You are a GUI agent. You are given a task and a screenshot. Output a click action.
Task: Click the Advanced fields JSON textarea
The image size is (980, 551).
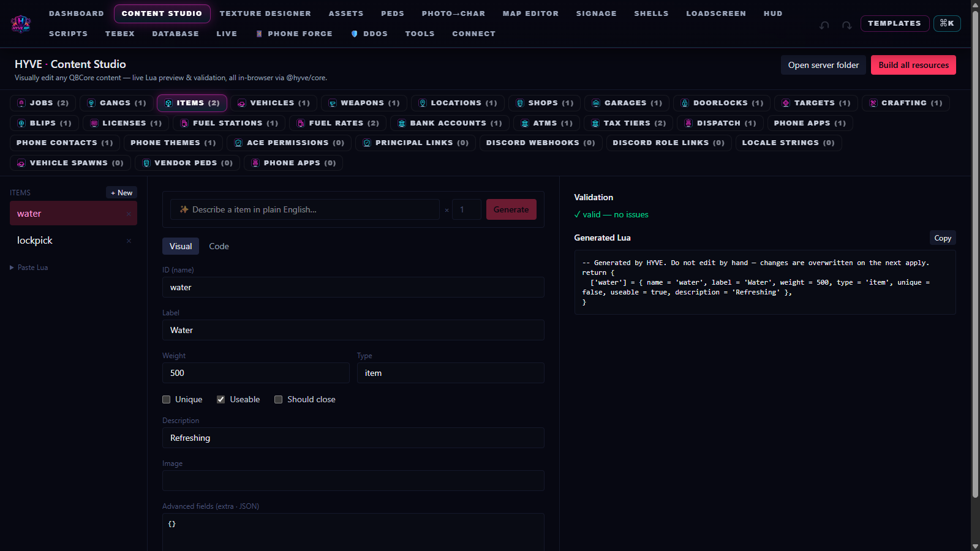pos(353,532)
